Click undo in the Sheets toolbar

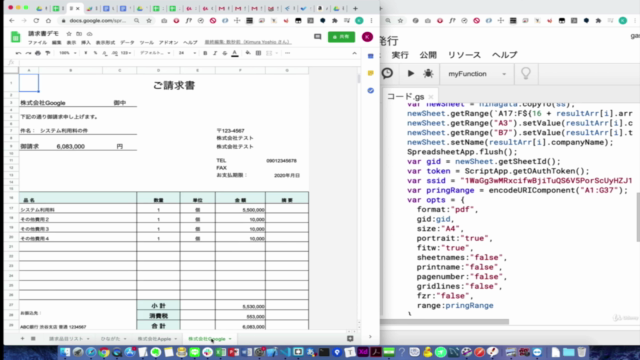coord(18,53)
